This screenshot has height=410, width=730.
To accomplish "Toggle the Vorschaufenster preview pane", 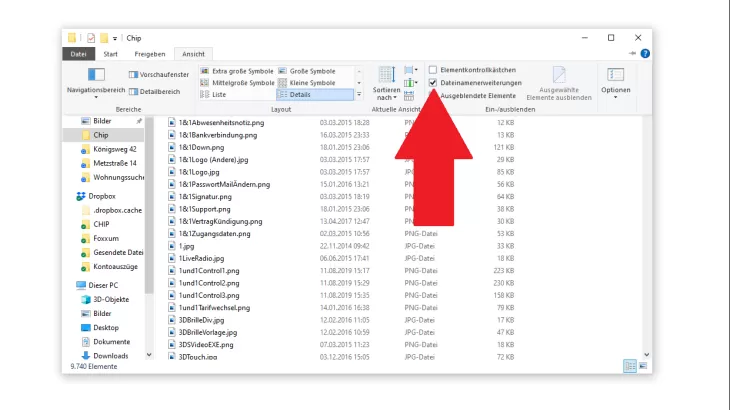I will pos(158,75).
